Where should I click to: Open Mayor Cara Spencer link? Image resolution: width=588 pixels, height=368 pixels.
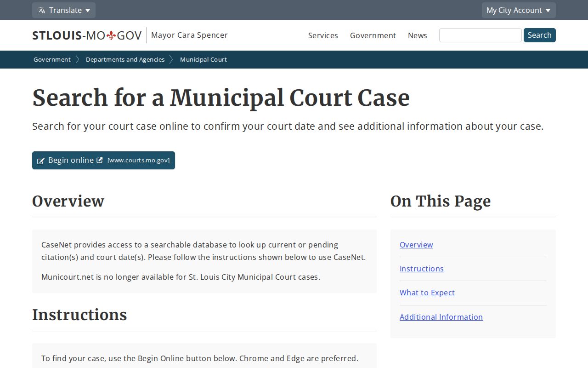(189, 35)
